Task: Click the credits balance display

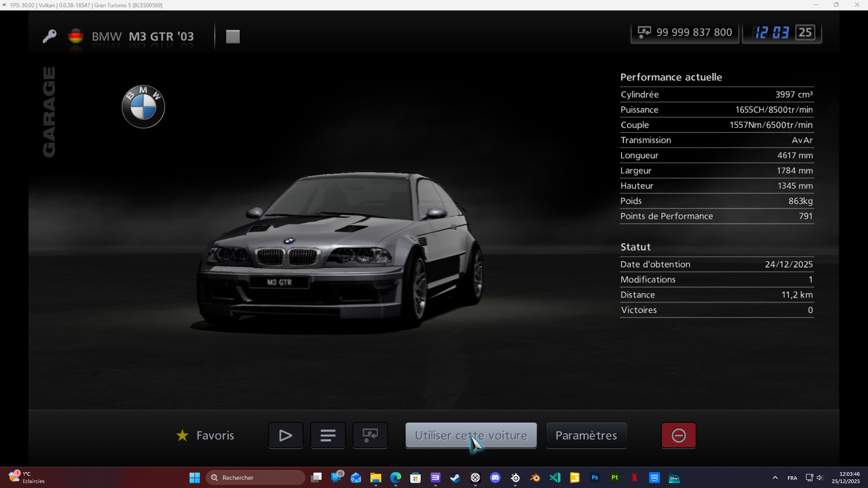Action: [x=684, y=33]
